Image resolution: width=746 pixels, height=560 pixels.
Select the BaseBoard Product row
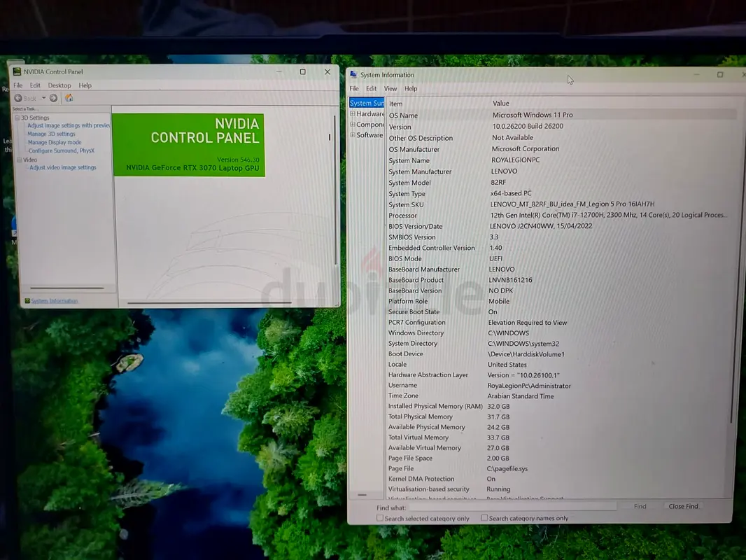[561, 280]
